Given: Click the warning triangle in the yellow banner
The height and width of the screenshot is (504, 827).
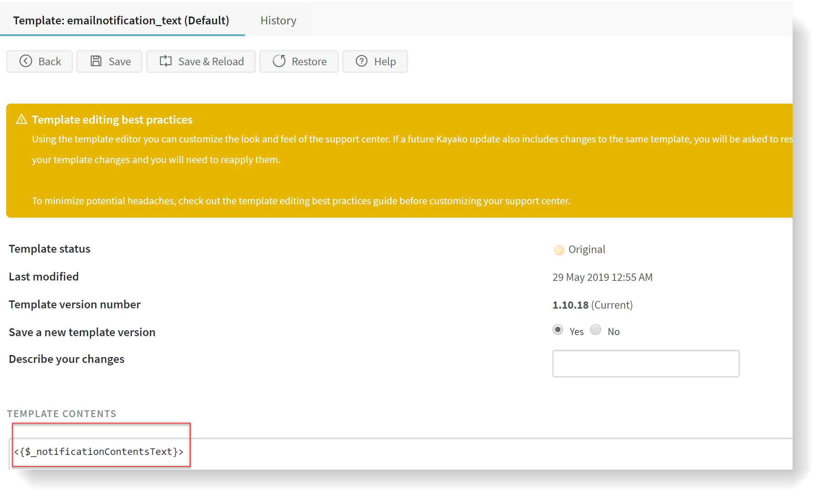Looking at the screenshot, I should pyautogui.click(x=21, y=119).
